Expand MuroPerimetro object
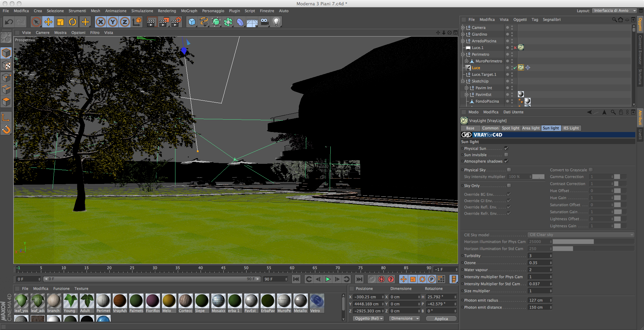The width and height of the screenshot is (644, 330). click(467, 61)
